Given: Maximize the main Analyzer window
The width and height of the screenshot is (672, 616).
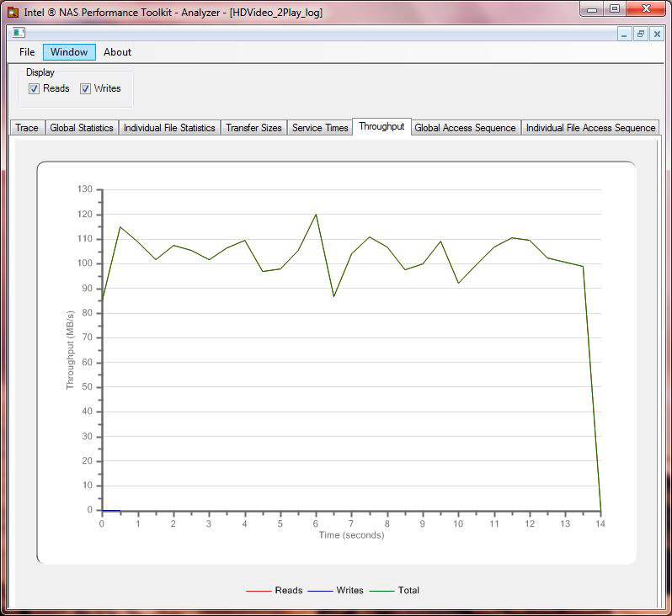Looking at the screenshot, I should (x=615, y=8).
